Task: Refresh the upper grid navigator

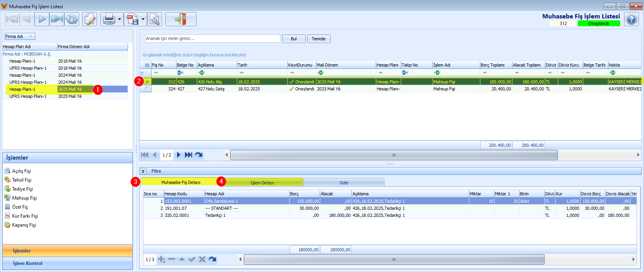Action: coord(199,155)
